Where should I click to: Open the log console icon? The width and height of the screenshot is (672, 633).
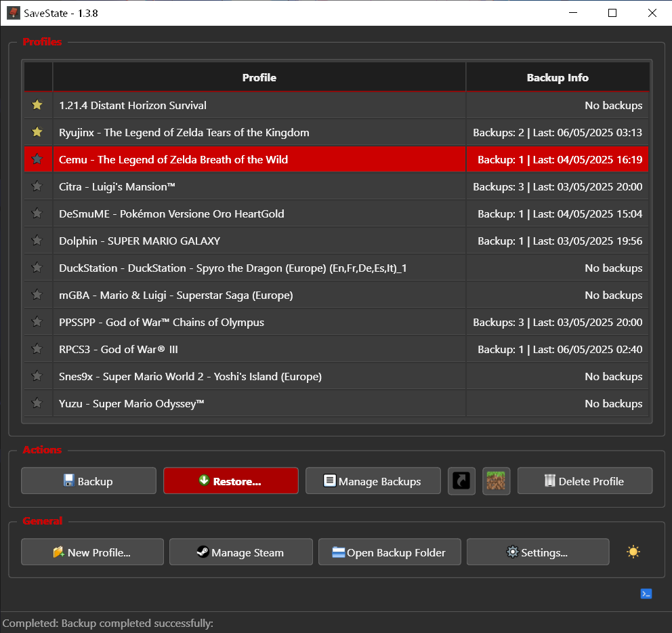[646, 594]
